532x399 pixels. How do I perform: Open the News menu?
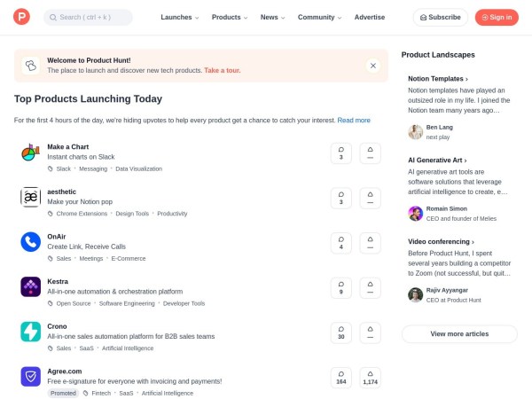(x=272, y=17)
